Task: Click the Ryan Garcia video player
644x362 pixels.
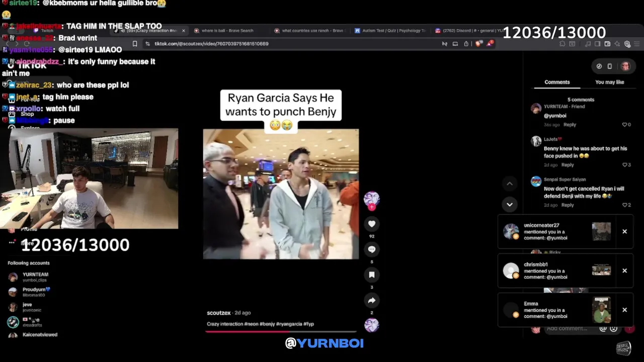Action: click(x=281, y=194)
